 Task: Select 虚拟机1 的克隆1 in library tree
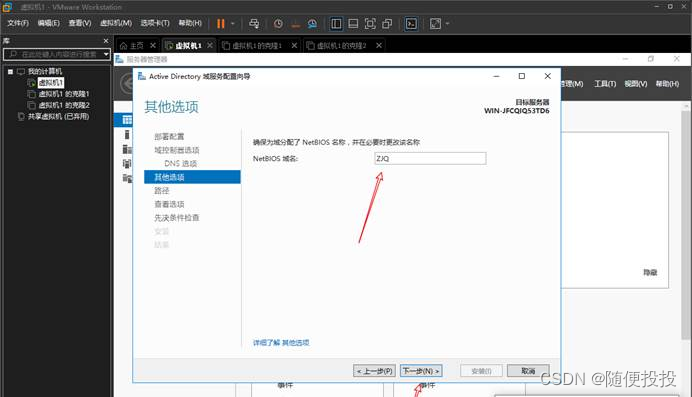point(64,94)
